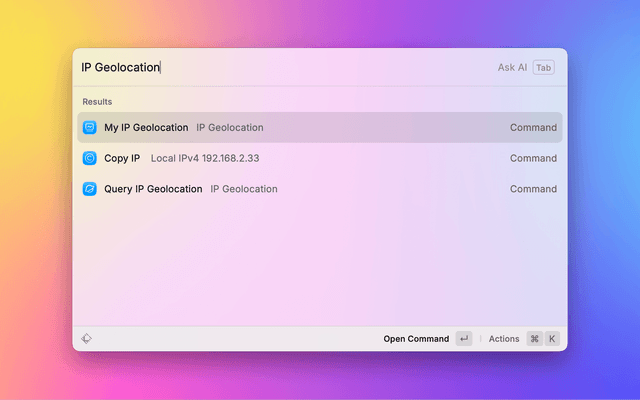
Task: Select the My IP Geolocation result
Action: click(x=146, y=128)
